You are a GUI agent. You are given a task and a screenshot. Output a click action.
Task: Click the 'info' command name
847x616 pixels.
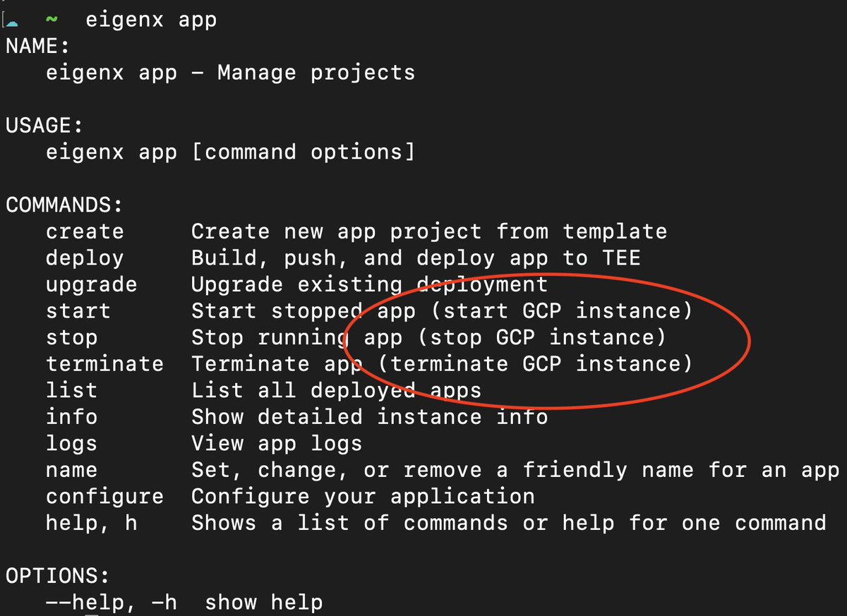coord(71,416)
